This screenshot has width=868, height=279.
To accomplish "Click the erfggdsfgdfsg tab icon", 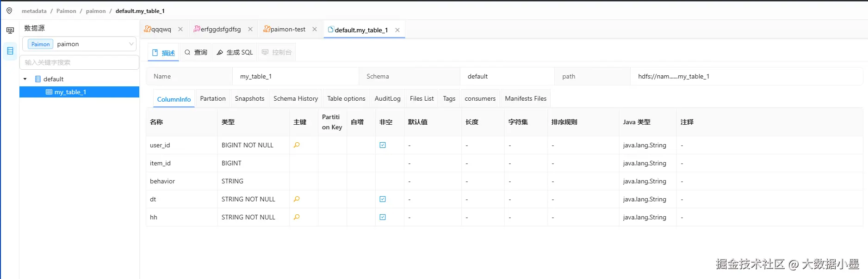I will pos(197,29).
